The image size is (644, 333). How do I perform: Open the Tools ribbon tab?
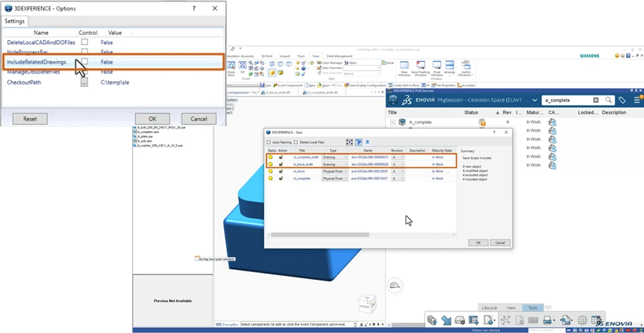(x=301, y=56)
